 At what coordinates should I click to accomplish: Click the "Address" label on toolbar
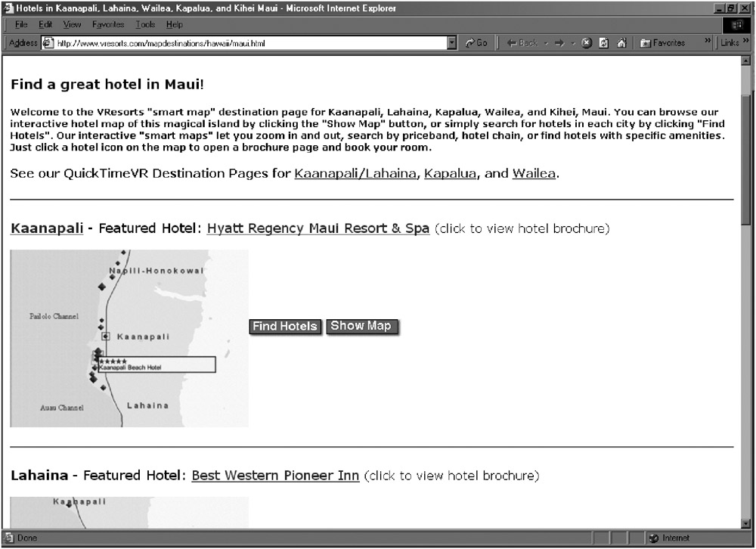coord(23,43)
